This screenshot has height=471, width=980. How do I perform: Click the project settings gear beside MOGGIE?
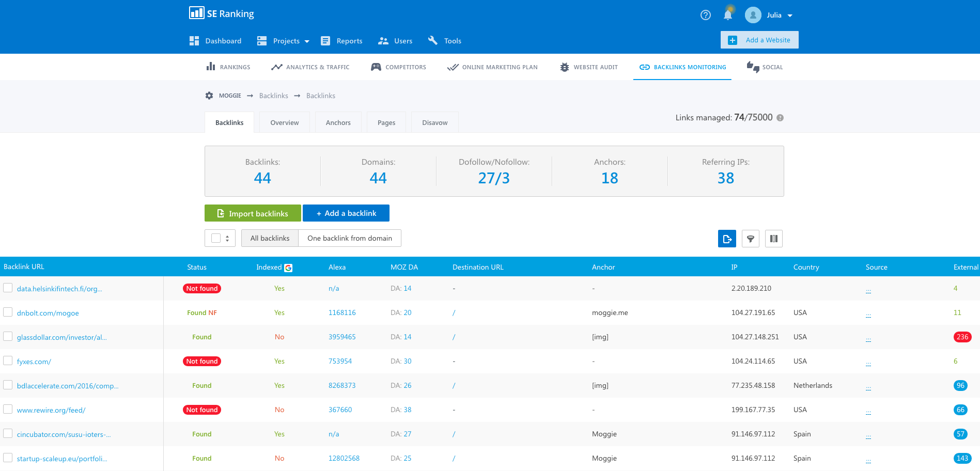pos(209,96)
